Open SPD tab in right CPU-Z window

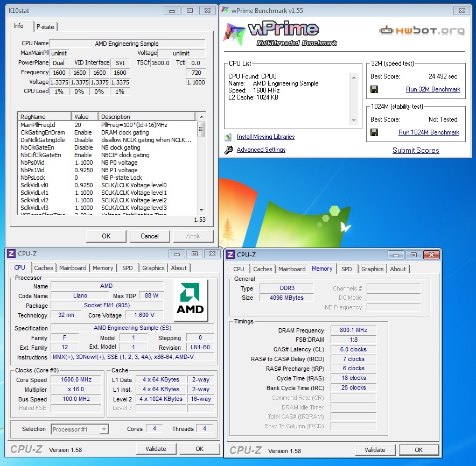[347, 269]
